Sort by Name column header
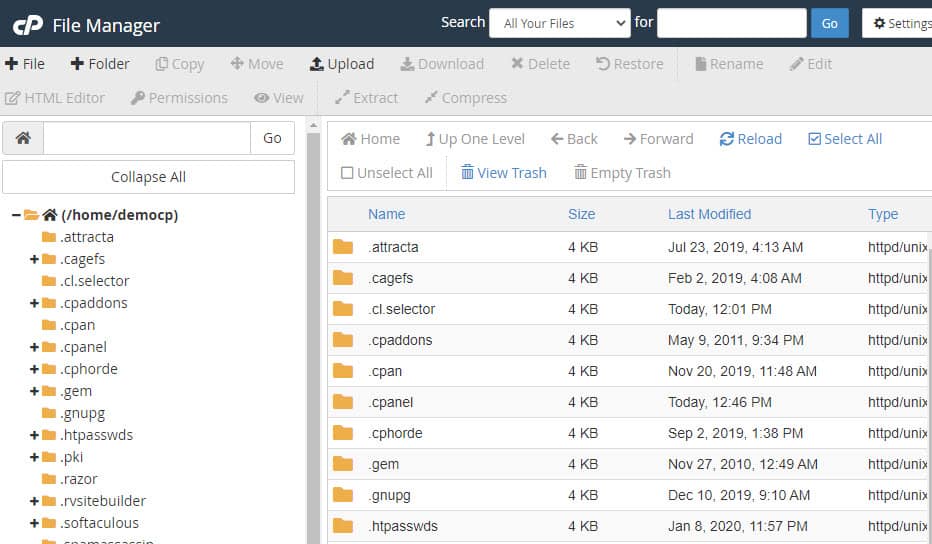 click(x=386, y=214)
